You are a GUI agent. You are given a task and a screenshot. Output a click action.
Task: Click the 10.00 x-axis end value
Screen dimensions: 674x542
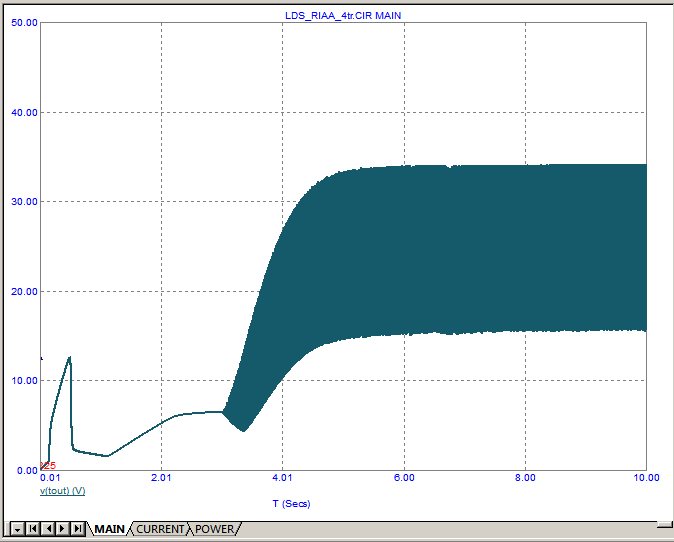click(x=646, y=478)
